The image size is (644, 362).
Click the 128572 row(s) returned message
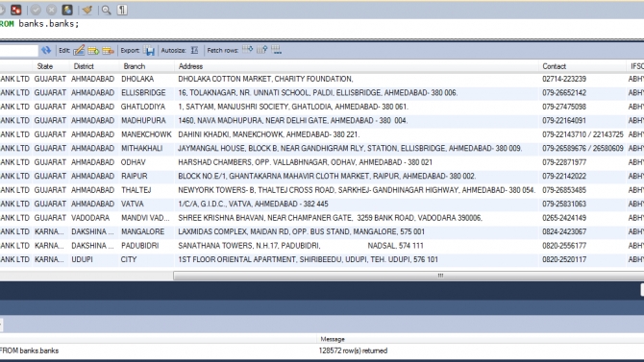[x=353, y=350]
